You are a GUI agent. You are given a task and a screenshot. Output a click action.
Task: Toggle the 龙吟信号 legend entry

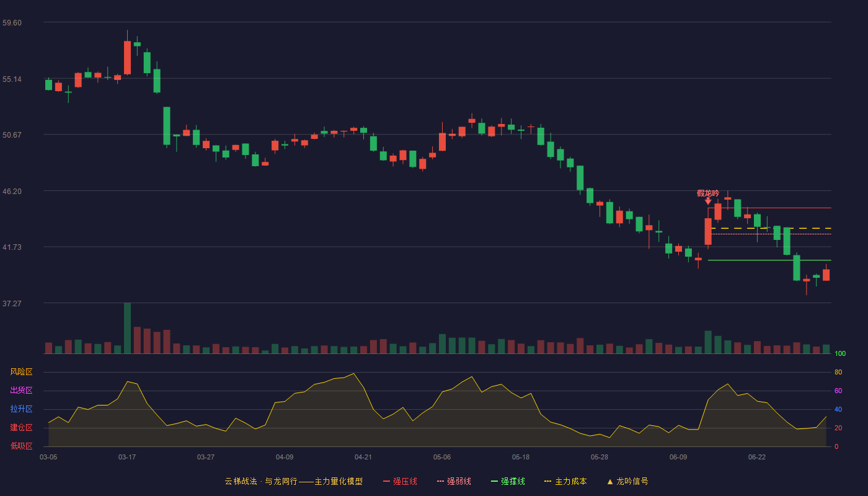pos(627,481)
